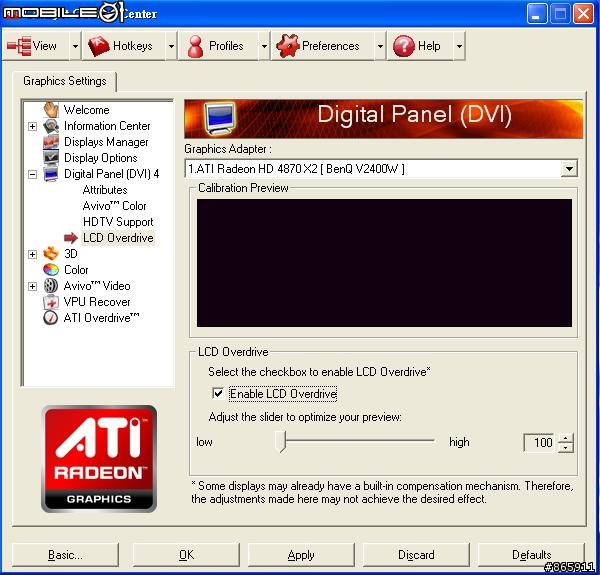The image size is (600, 575).
Task: Open the Help dropdown arrow
Action: point(459,46)
